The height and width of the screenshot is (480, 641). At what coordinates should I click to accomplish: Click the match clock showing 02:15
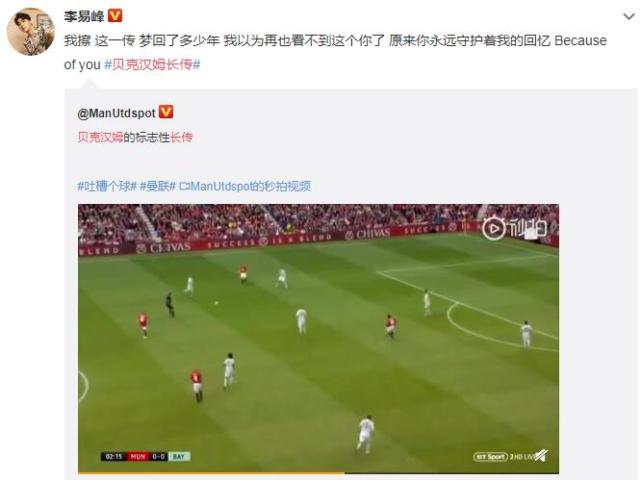coord(114,456)
